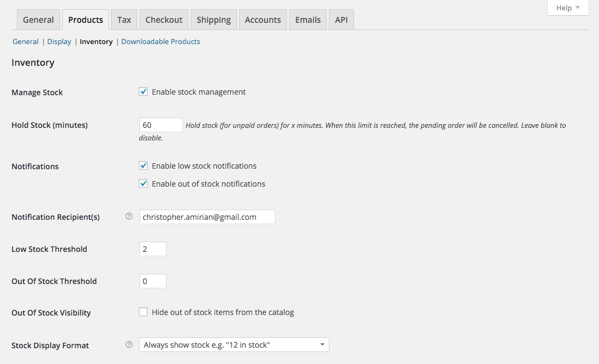Switch to the General settings tab
Viewport: 599px width, 364px height.
pyautogui.click(x=38, y=20)
